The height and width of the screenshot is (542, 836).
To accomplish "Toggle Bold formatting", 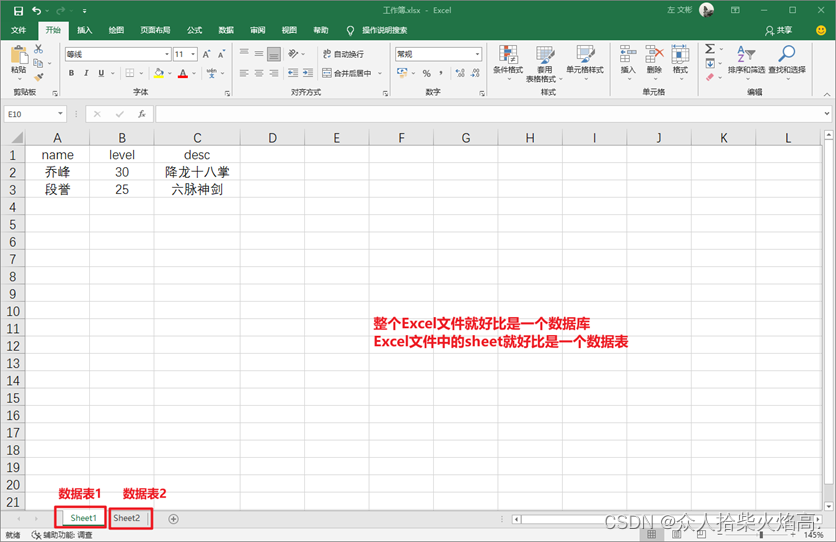I will [x=71, y=73].
